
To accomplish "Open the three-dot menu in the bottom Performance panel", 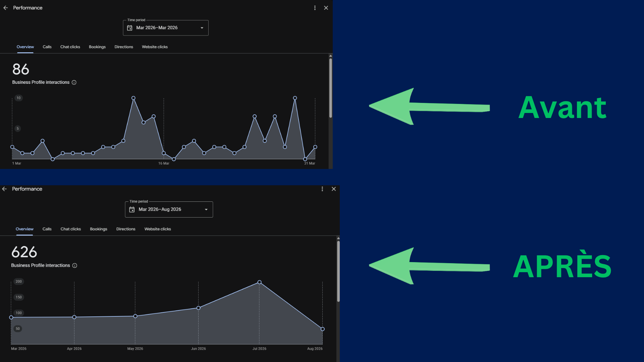I will coord(322,189).
